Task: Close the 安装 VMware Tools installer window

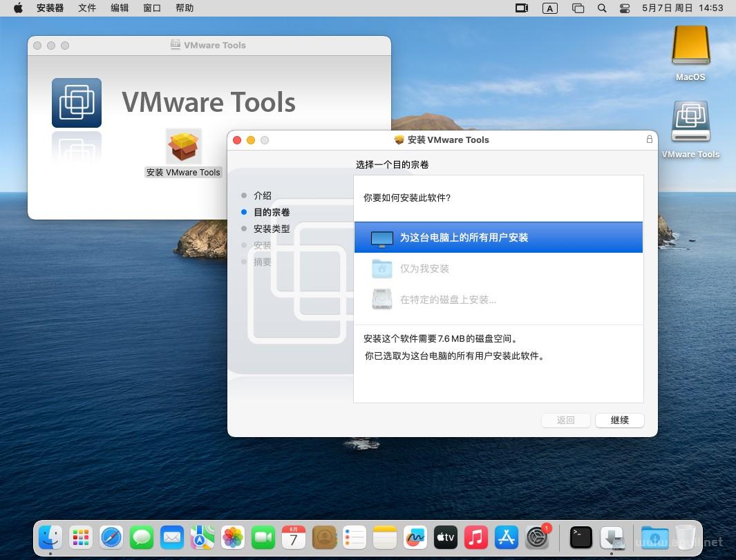Action: pos(237,140)
